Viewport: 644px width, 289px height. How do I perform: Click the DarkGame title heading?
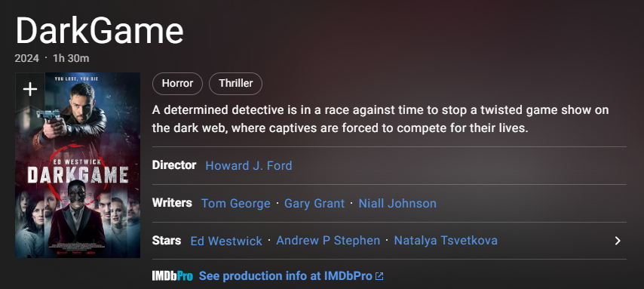99,31
